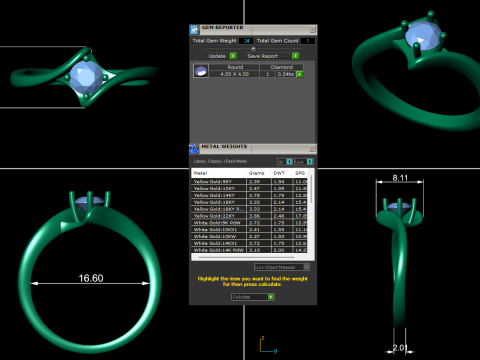The height and width of the screenshot is (360, 480).
Task: Click the 3.66 grams value
Action: click(254, 216)
